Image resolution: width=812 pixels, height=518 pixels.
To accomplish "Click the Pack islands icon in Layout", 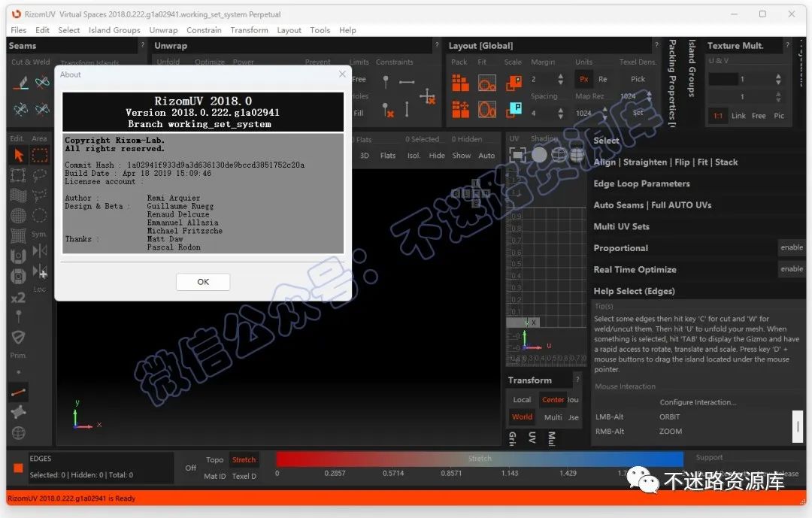I will (x=460, y=83).
